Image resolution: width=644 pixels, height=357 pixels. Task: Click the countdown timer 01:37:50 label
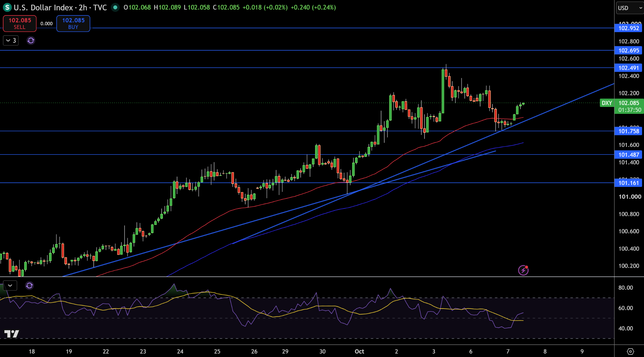pos(630,110)
